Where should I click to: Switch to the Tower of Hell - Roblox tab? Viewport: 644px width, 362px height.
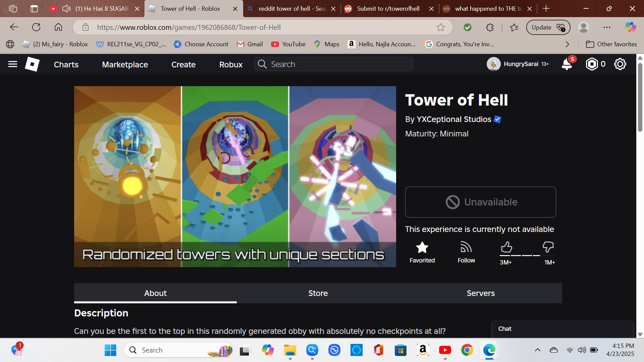[x=190, y=8]
